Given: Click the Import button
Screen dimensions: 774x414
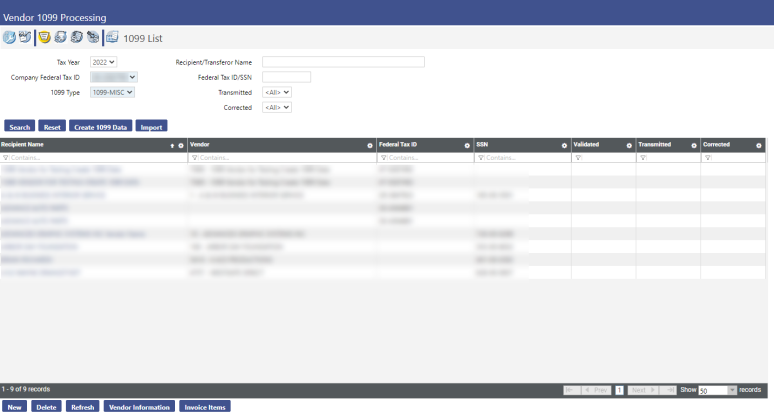Looking at the screenshot, I should coord(151,127).
